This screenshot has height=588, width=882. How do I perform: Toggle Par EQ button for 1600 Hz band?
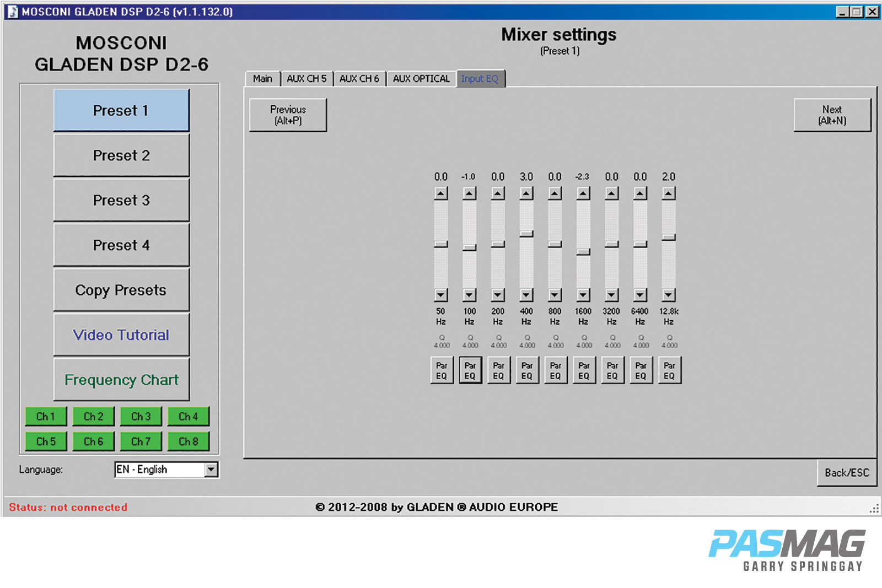[x=584, y=370]
